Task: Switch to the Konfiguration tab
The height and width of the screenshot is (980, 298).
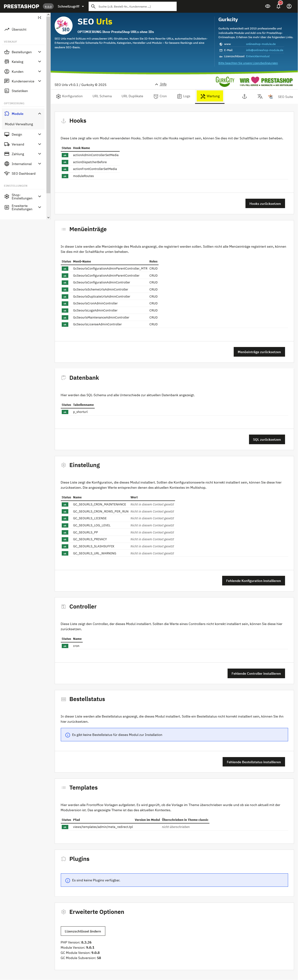Action: (x=69, y=96)
